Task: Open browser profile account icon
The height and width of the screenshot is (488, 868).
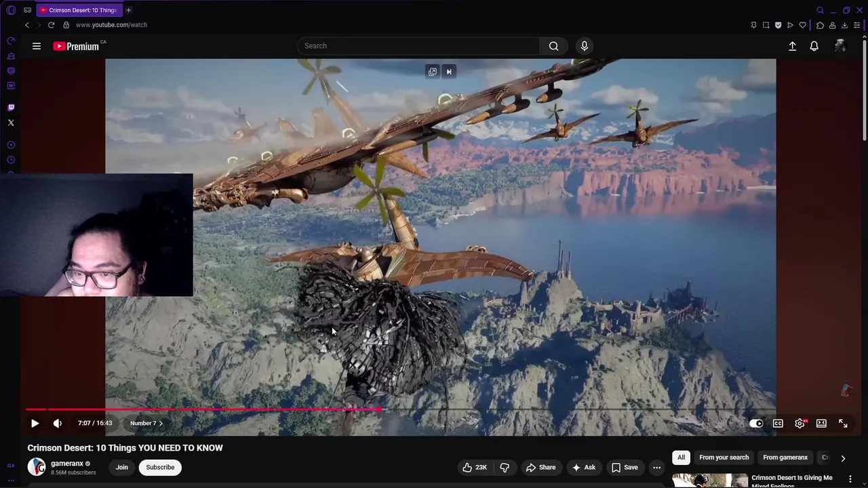Action: 832,25
